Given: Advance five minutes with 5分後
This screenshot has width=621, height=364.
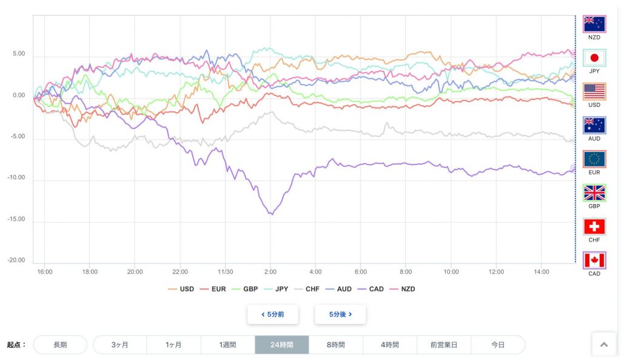Looking at the screenshot, I should [340, 314].
